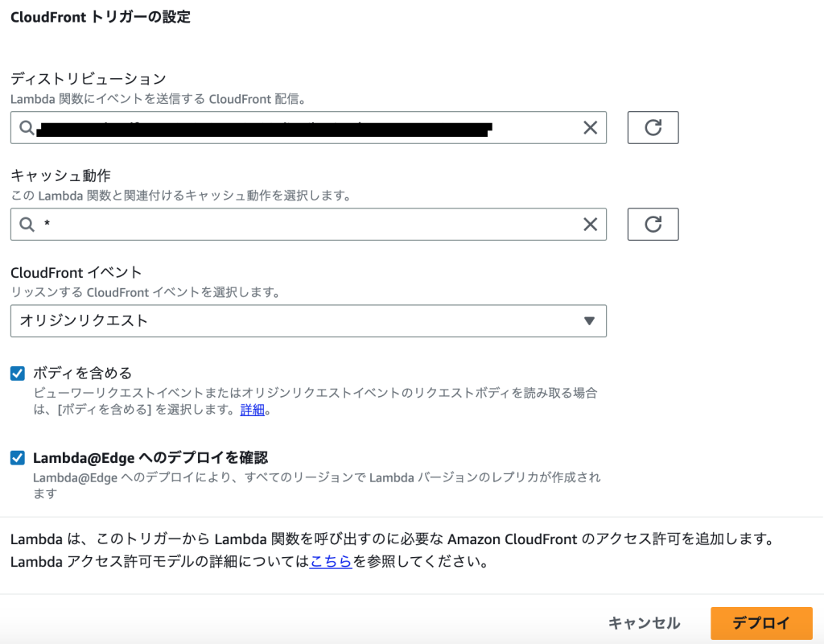The width and height of the screenshot is (824, 644).
Task: Click the デプロイ button
Action: click(760, 622)
